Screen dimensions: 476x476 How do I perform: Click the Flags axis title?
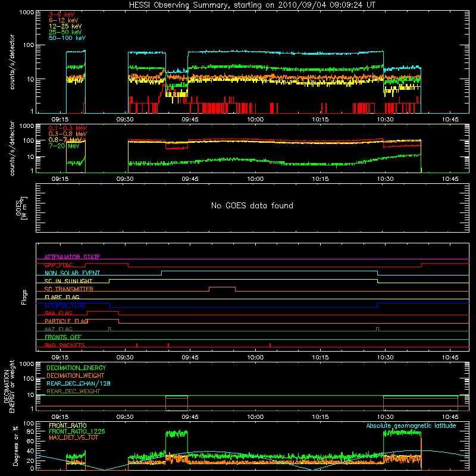pos(24,297)
